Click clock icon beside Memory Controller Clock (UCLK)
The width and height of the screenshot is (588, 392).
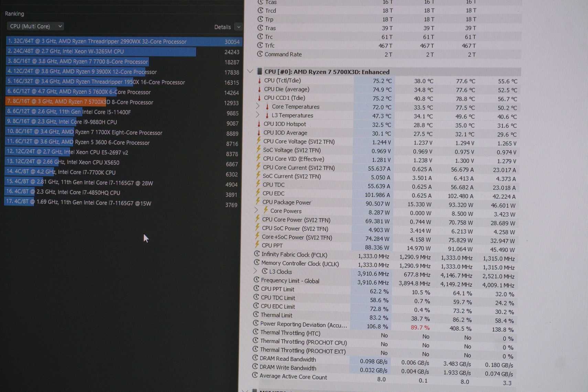pyautogui.click(x=257, y=262)
